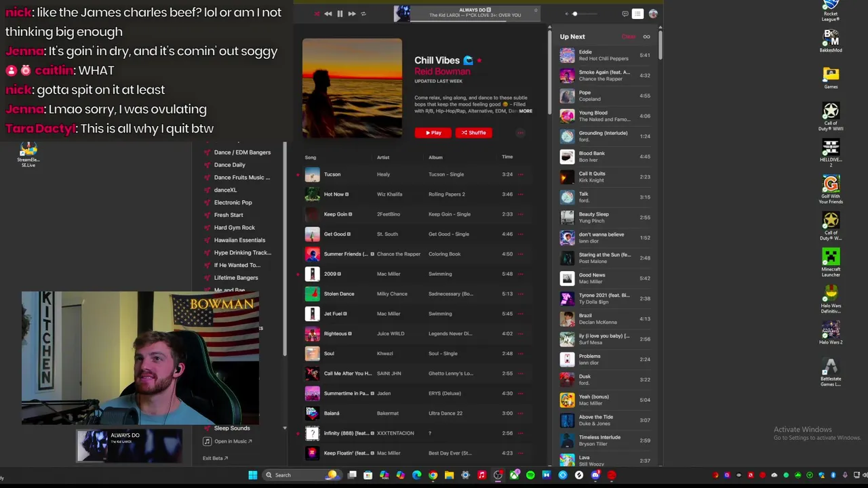Open HELLDIVERS 2 desktop shortcut
The height and width of the screenshot is (488, 868).
coord(831,152)
